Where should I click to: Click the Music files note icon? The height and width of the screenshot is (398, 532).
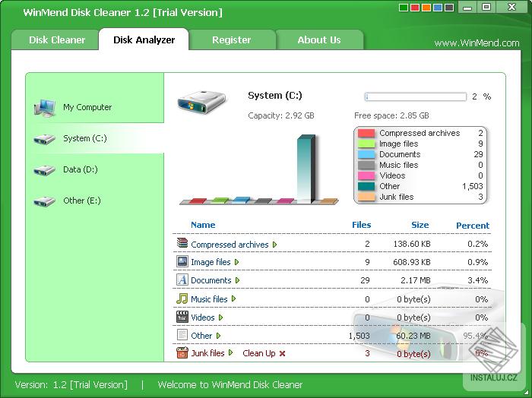(x=182, y=298)
